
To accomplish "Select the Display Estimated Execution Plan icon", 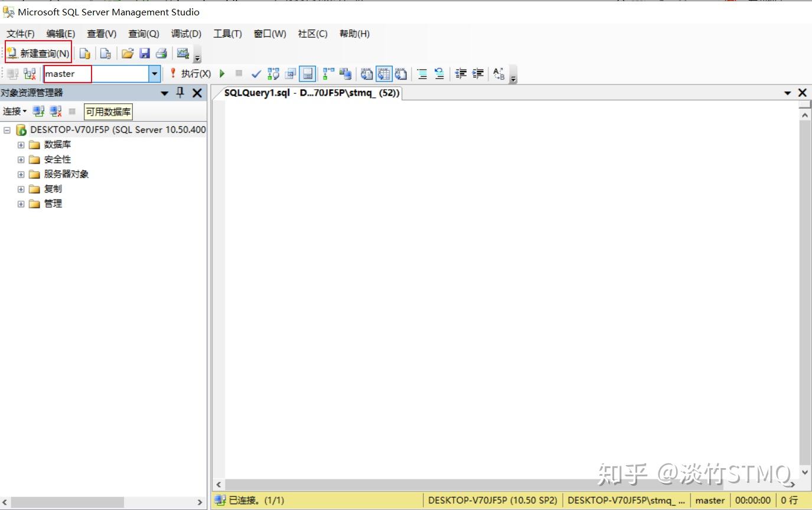I will [272, 73].
